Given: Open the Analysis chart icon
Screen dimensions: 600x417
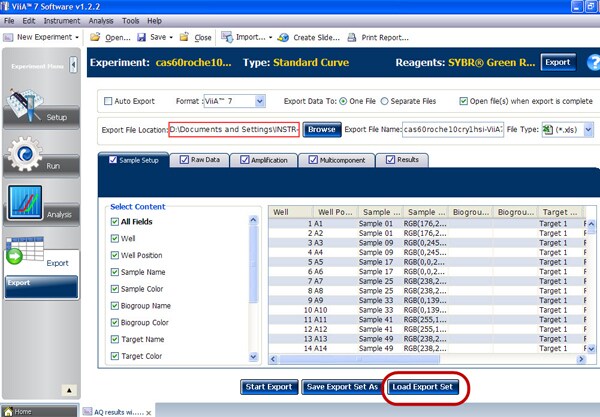Looking at the screenshot, I should [25, 202].
